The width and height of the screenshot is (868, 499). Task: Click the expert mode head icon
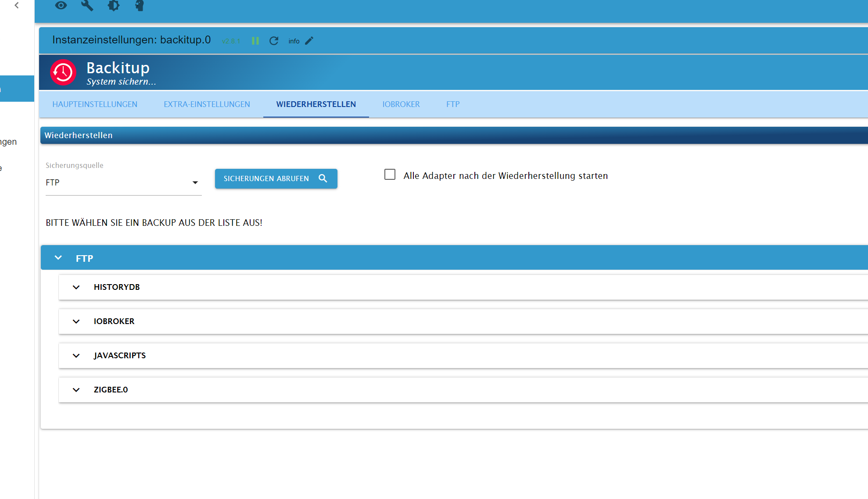[x=140, y=5]
